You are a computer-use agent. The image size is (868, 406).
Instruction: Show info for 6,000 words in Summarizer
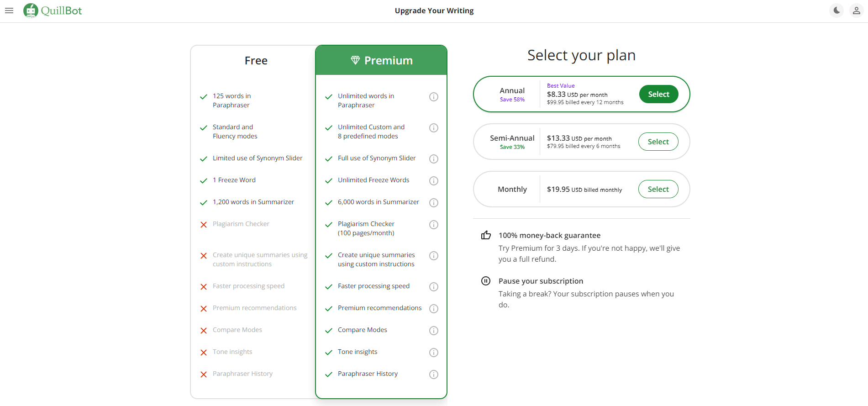click(434, 203)
